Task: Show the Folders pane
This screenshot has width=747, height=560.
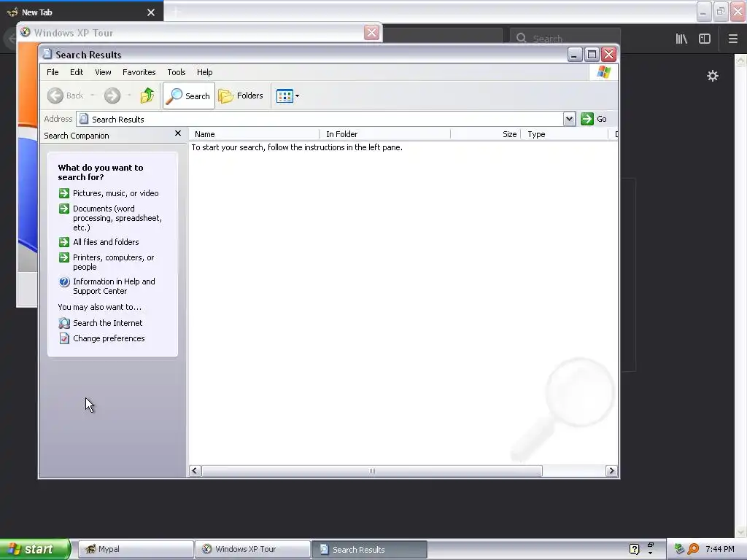Action: (241, 96)
